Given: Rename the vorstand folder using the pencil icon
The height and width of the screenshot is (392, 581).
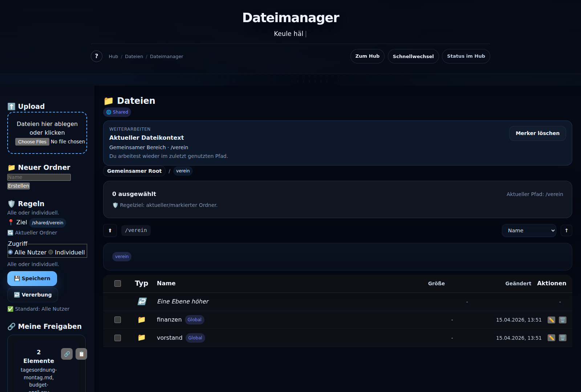Looking at the screenshot, I should point(552,338).
